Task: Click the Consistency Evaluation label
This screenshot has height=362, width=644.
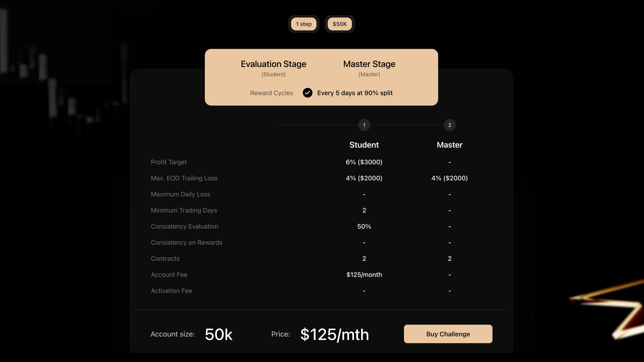Action: point(184,226)
